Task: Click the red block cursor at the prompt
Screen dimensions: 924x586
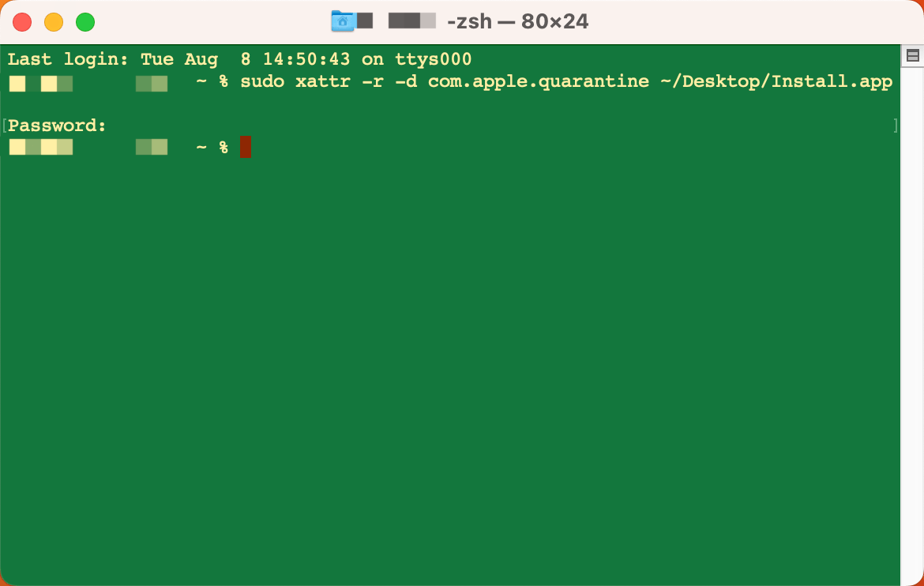Action: [x=246, y=147]
